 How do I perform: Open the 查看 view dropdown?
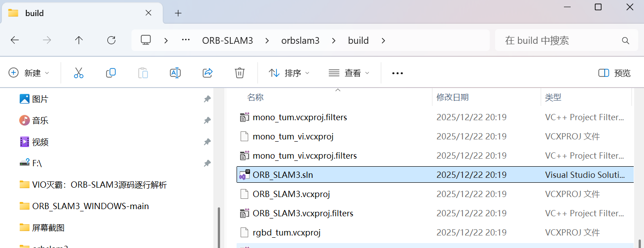pyautogui.click(x=349, y=73)
